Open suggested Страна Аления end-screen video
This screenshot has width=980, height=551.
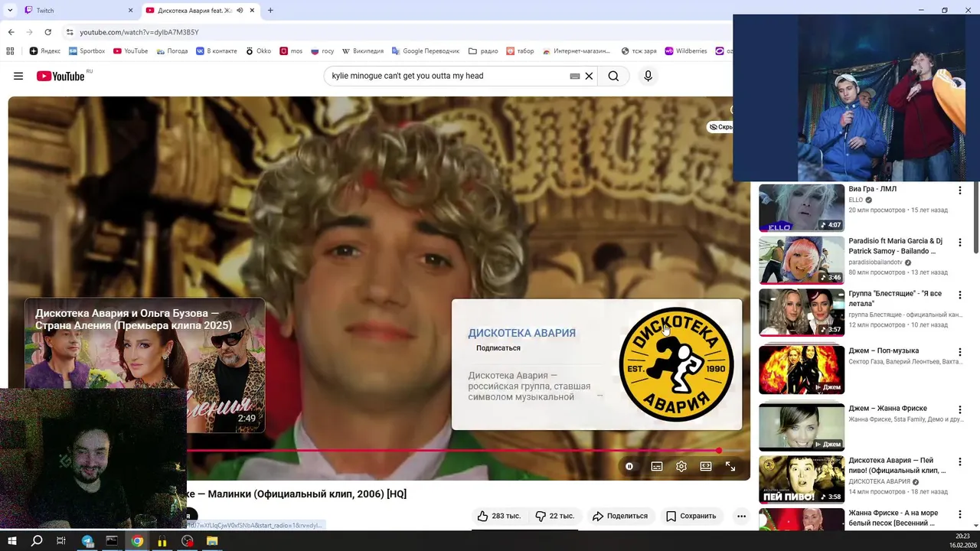click(x=145, y=366)
